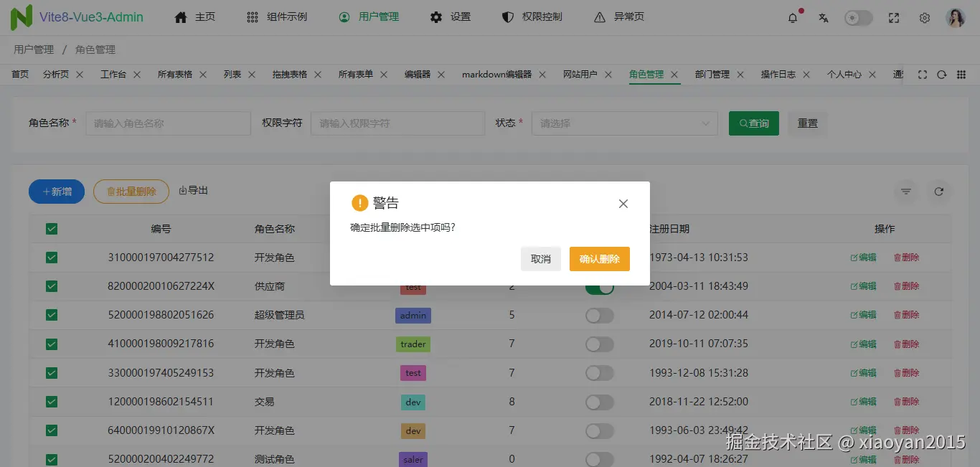The height and width of the screenshot is (467, 980).
Task: Uncheck row 520000198802051626 checkbox
Action: (52, 315)
